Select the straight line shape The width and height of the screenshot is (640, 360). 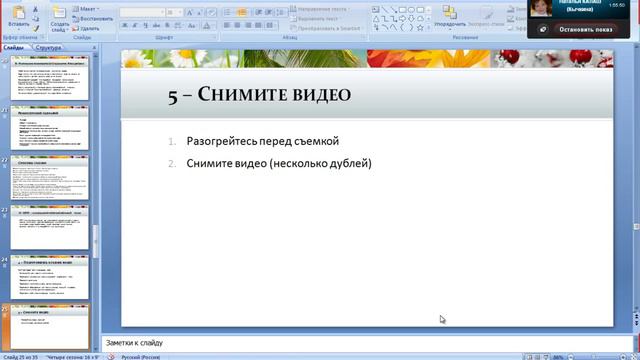(384, 9)
